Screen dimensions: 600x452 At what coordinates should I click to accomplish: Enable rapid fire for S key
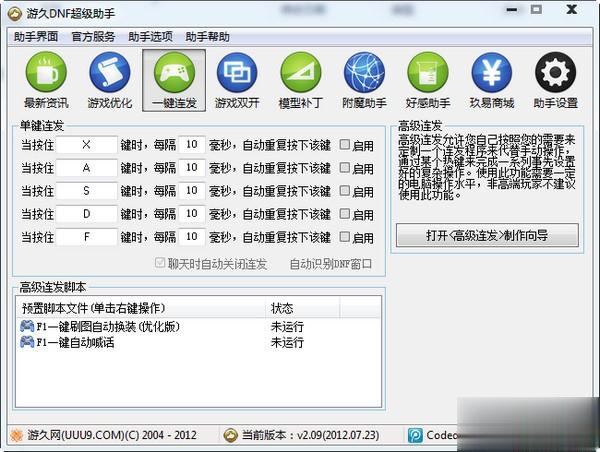345,191
